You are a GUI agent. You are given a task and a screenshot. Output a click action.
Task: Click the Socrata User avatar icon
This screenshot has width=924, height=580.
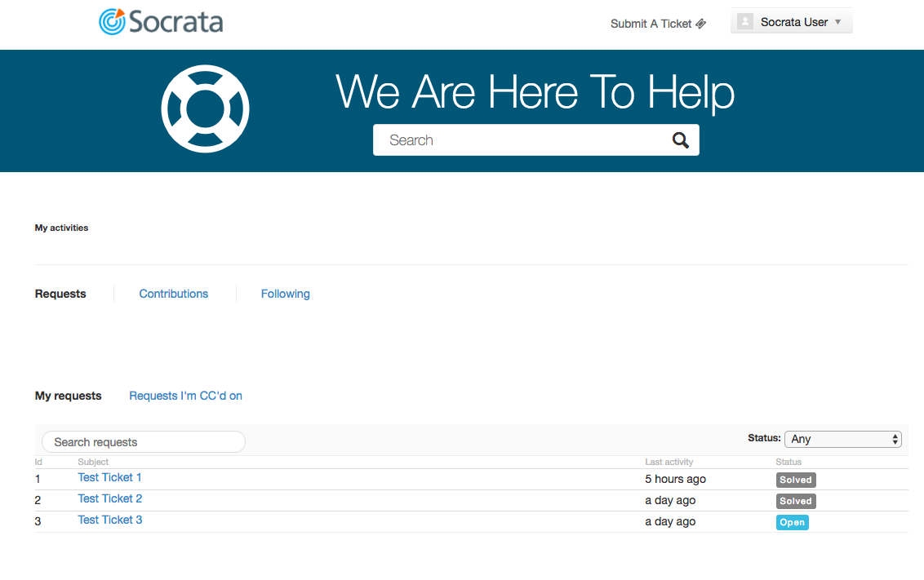tap(745, 22)
